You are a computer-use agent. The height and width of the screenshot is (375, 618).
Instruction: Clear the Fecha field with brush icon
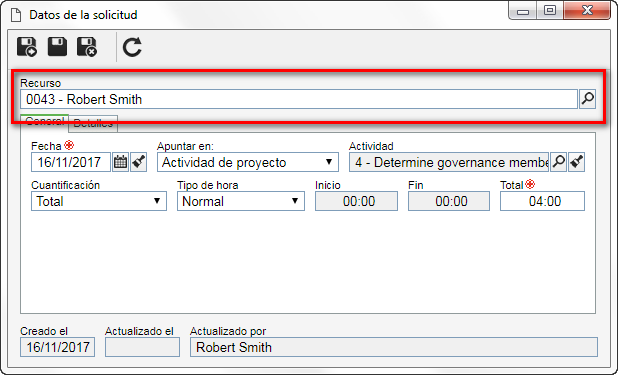click(138, 162)
